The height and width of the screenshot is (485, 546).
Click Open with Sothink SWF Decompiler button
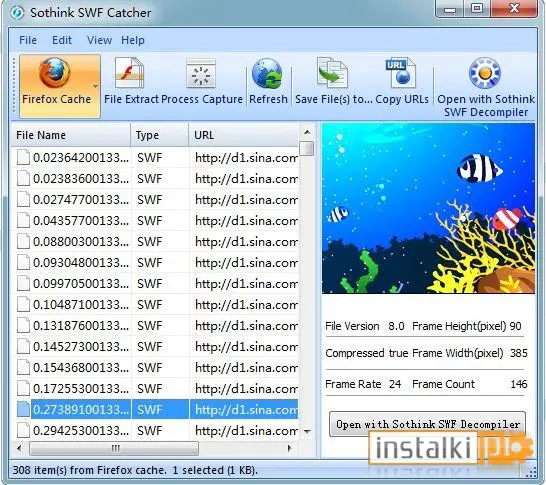pyautogui.click(x=428, y=424)
